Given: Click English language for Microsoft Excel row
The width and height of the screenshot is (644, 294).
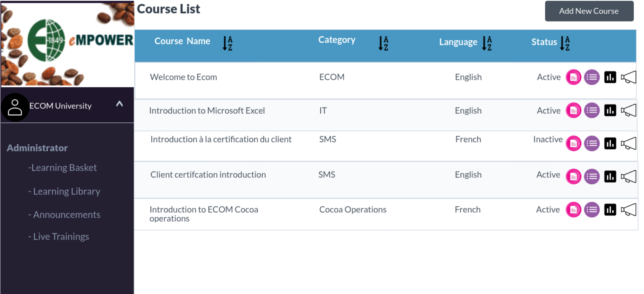Looking at the screenshot, I should [x=468, y=111].
